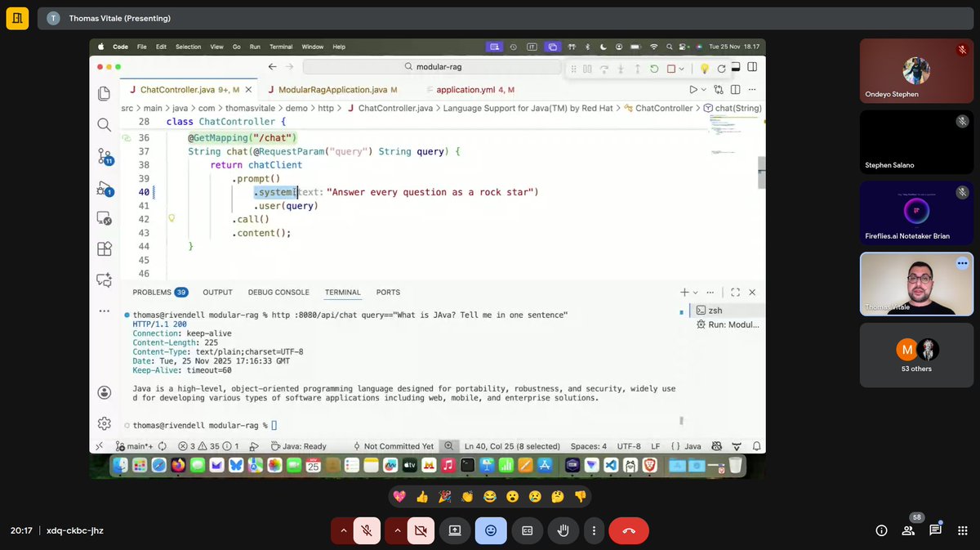Open the Meet chat panel

(x=935, y=530)
